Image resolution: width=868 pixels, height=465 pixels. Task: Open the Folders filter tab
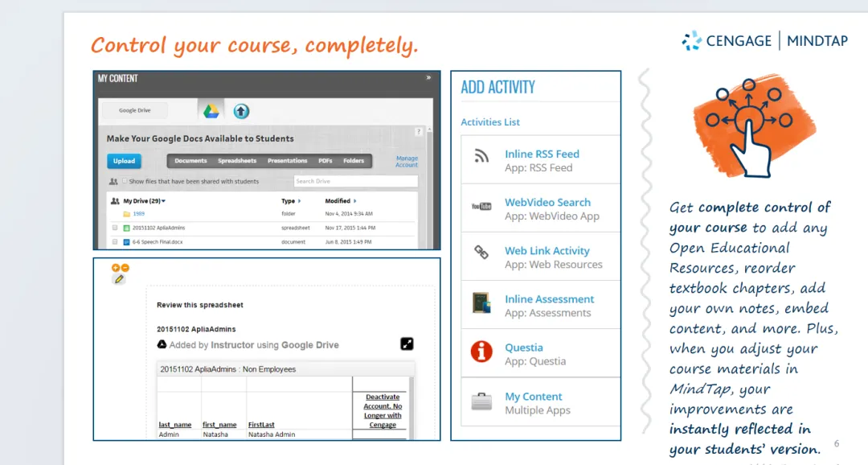click(354, 161)
